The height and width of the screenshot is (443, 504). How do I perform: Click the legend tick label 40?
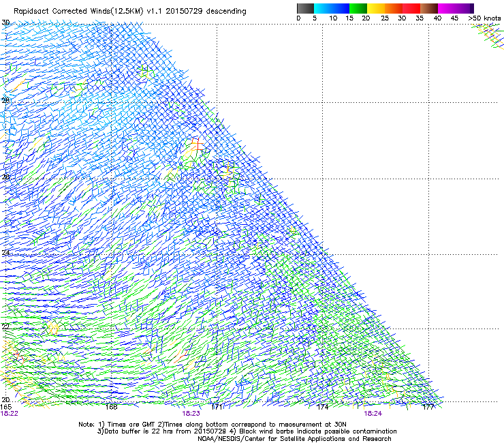coord(437,18)
